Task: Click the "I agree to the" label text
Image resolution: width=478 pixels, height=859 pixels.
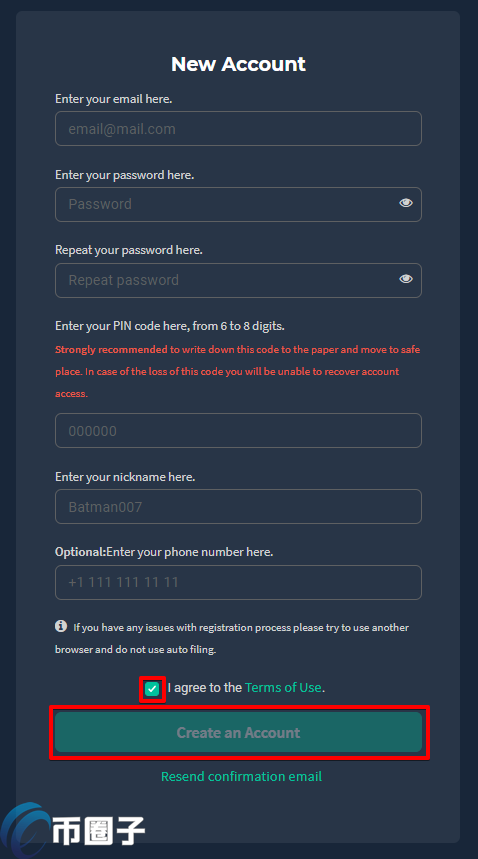Action: pos(205,688)
